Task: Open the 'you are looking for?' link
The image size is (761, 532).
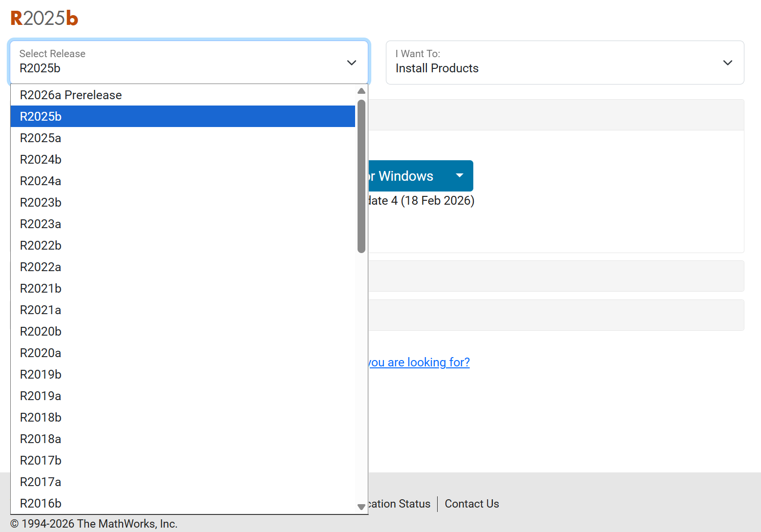Action: tap(419, 362)
